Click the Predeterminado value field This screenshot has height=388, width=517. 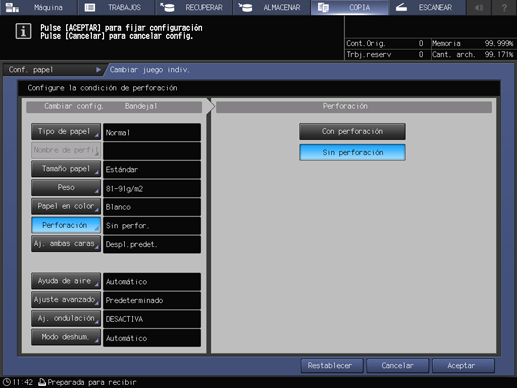click(x=152, y=300)
